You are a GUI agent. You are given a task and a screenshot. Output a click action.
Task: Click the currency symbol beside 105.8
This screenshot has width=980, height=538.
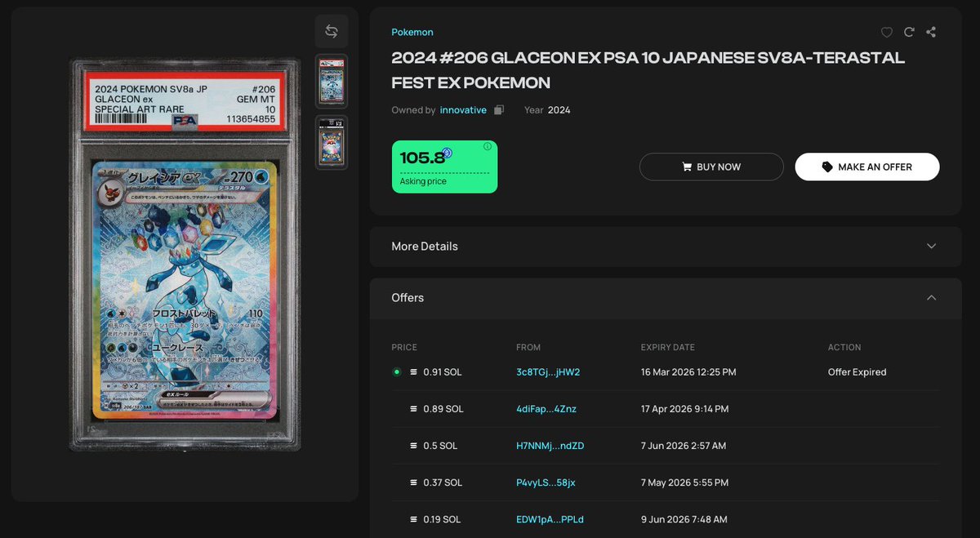[447, 153]
